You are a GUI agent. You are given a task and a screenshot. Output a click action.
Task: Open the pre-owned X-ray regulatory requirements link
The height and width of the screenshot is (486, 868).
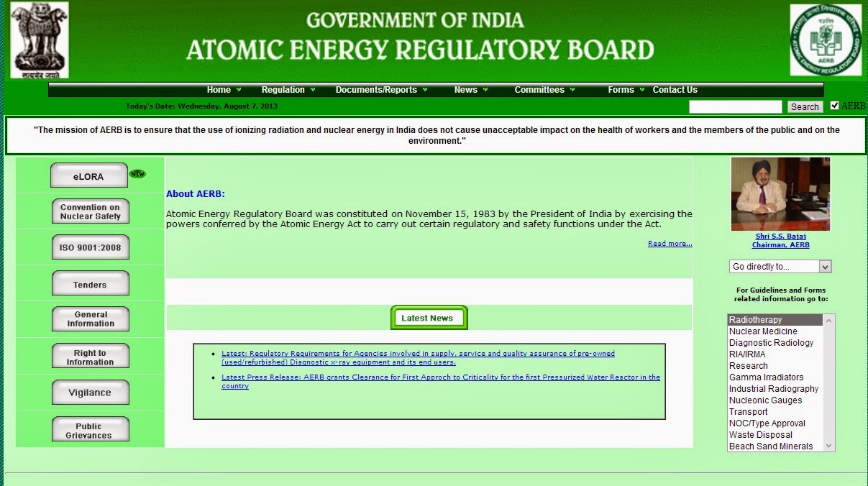pos(418,358)
